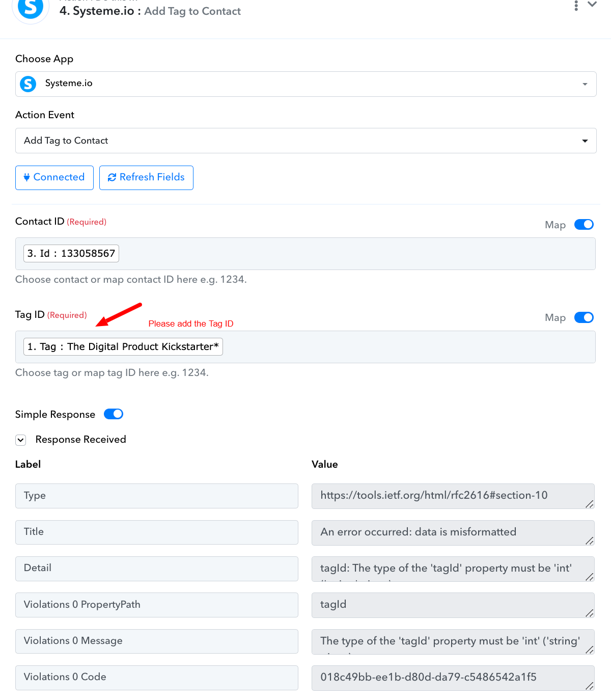This screenshot has width=611, height=700.
Task: Collapse the step with header chevron
Action: 592,4
